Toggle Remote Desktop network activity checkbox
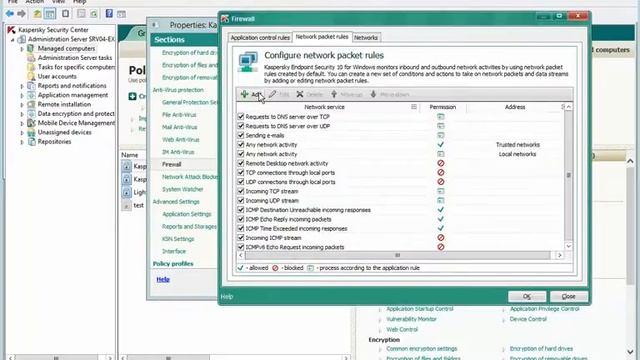 click(x=241, y=163)
